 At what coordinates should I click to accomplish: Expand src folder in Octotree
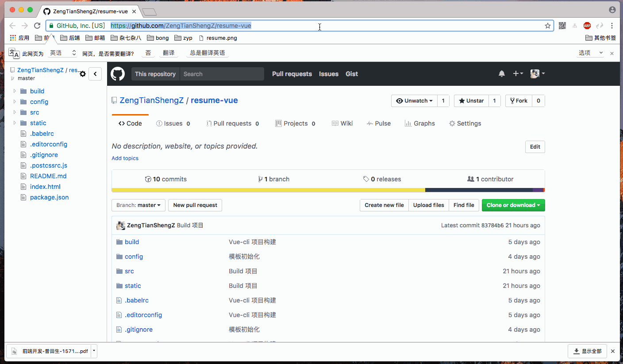pos(15,112)
